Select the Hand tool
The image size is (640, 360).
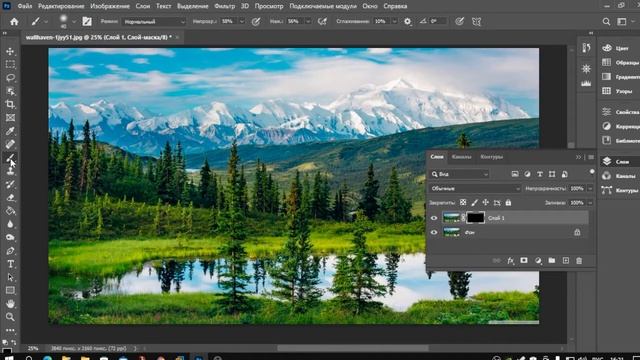(x=10, y=304)
